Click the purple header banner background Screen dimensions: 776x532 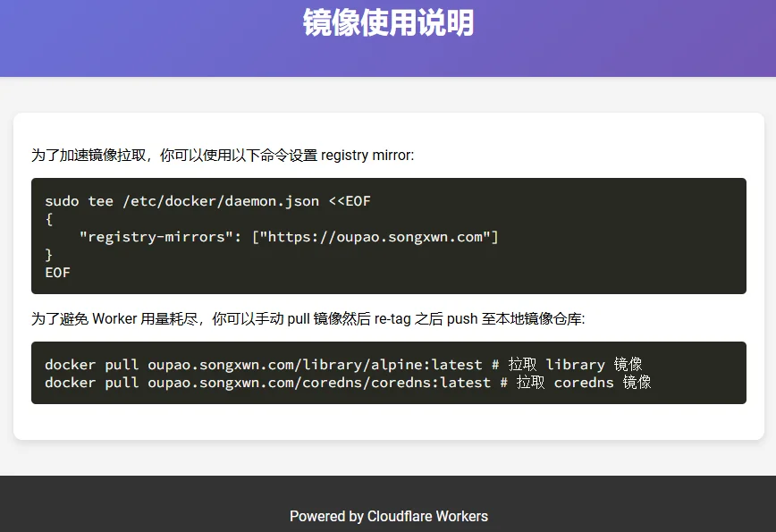pyautogui.click(x=134, y=45)
